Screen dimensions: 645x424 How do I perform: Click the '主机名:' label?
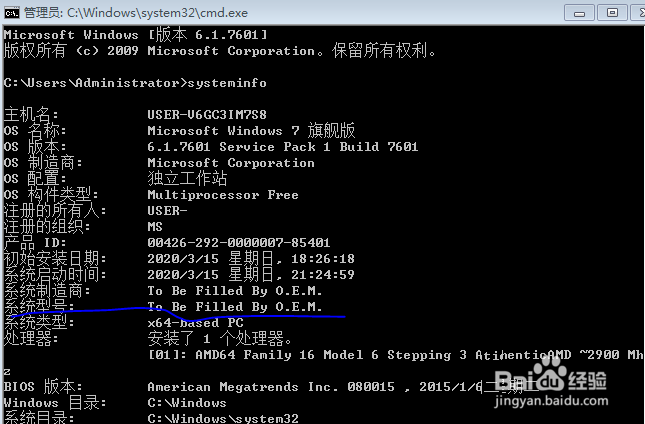tap(31, 114)
